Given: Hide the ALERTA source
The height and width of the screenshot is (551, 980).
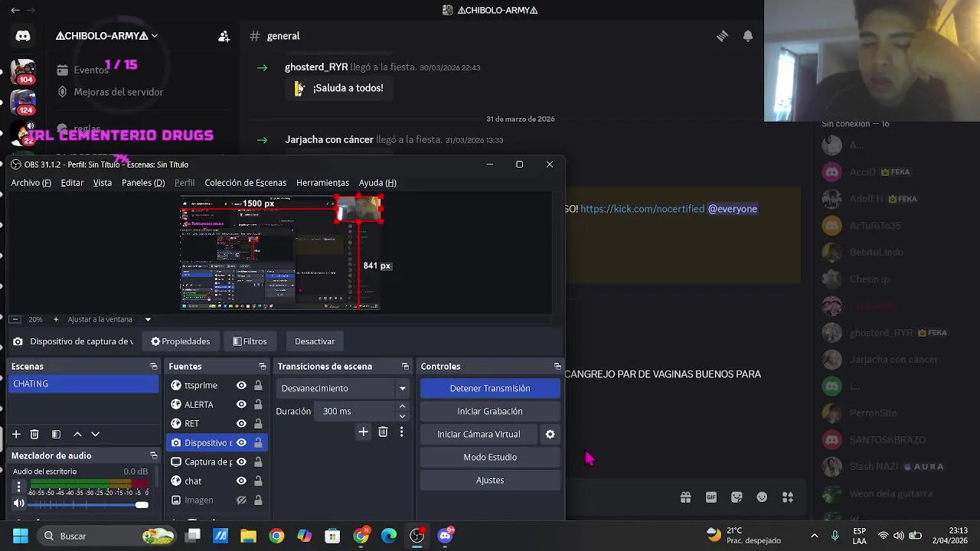Looking at the screenshot, I should click(x=241, y=404).
